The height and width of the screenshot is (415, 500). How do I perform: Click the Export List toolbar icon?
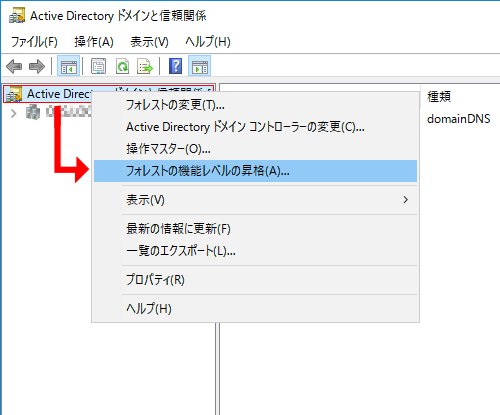(x=145, y=66)
